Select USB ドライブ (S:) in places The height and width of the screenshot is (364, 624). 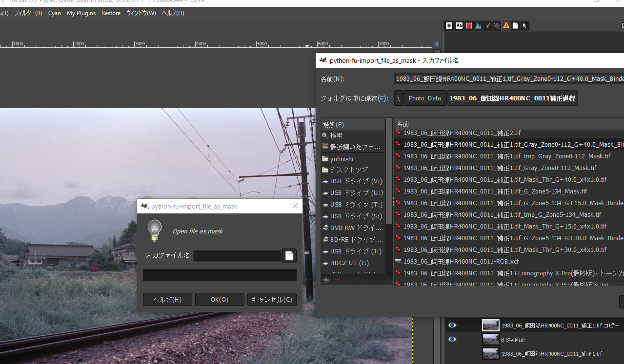[353, 216]
